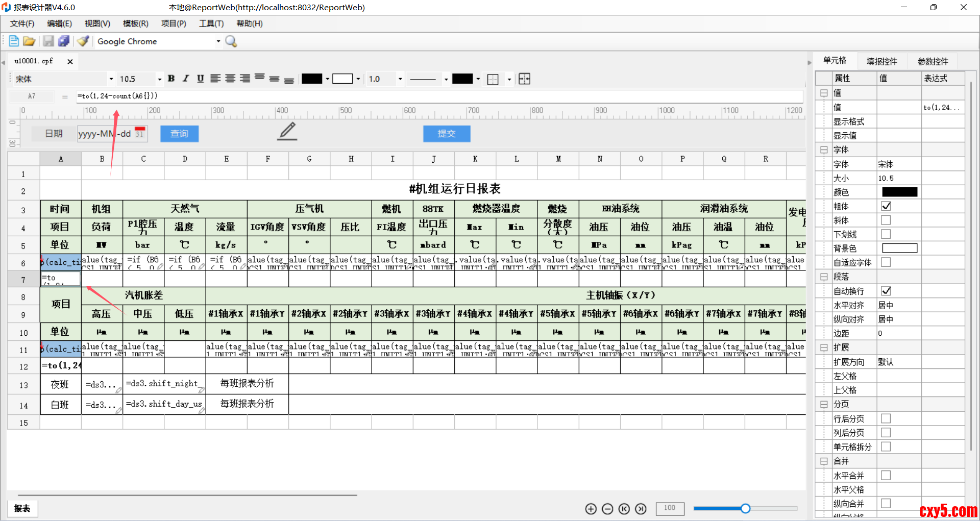Image resolution: width=980 pixels, height=521 pixels.
Task: Click the 查询 button
Action: 179,134
